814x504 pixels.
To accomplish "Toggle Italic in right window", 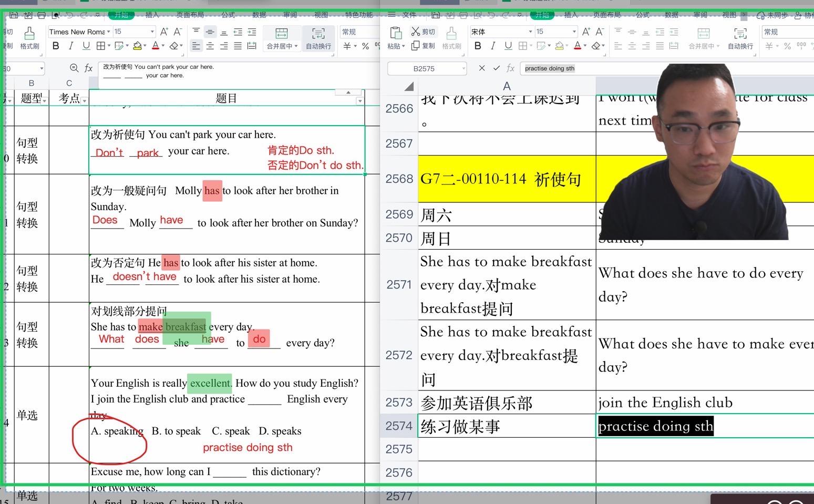I will pos(493,46).
